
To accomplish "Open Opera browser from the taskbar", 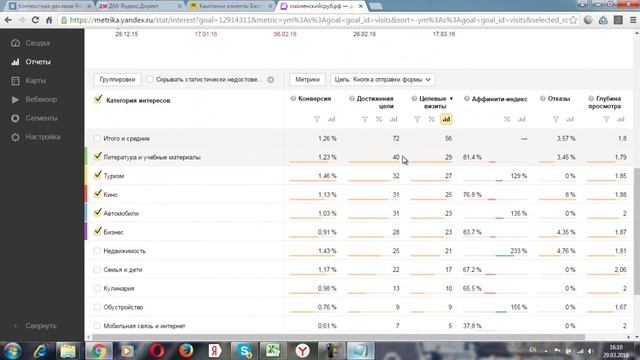I will [157, 351].
